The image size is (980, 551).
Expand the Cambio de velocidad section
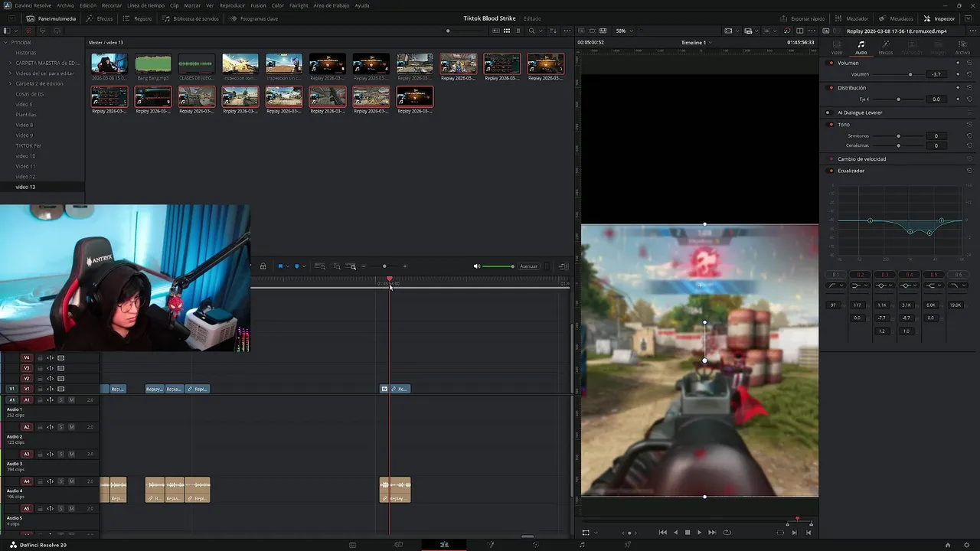pos(861,159)
